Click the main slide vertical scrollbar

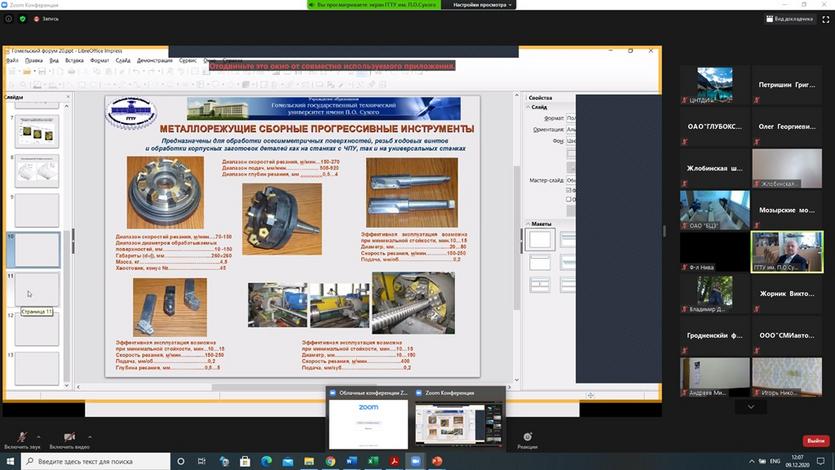[x=516, y=237]
